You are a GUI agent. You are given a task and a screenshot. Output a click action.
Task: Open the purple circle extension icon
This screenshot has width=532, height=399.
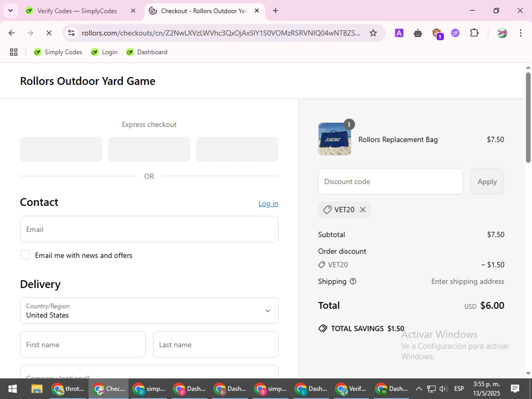[x=455, y=33]
